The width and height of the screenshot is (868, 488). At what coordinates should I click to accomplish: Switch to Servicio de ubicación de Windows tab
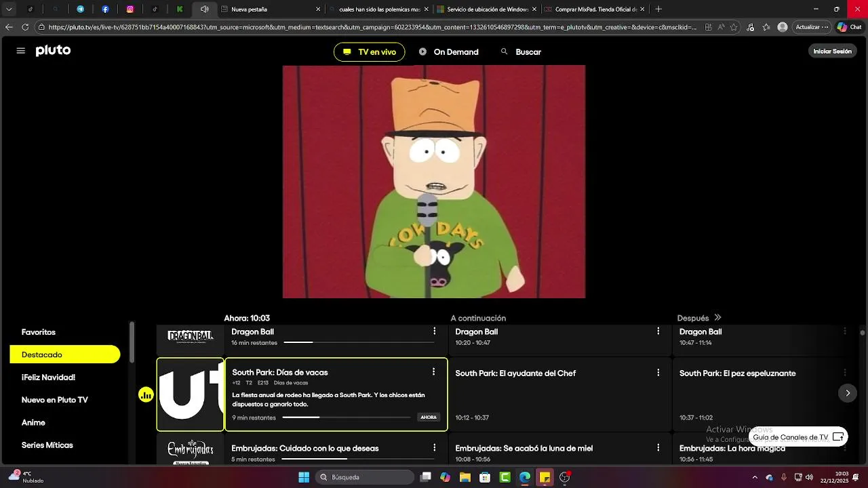tap(487, 9)
